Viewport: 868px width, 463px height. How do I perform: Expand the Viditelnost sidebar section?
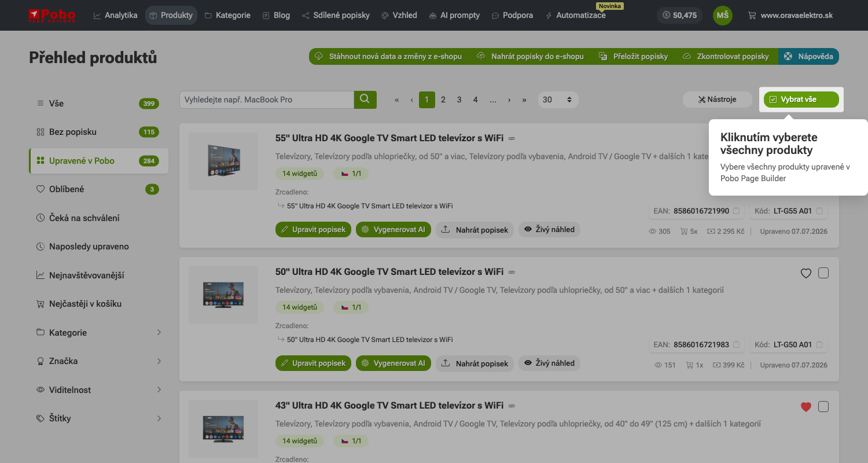click(x=98, y=390)
